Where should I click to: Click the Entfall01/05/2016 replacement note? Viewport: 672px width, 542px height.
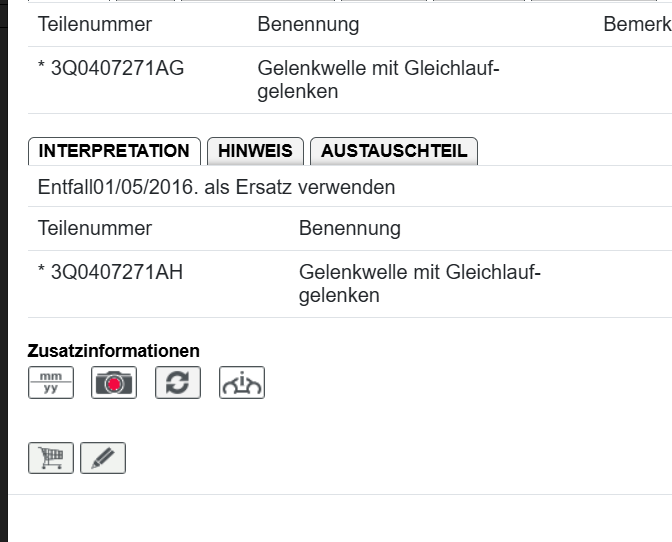click(216, 187)
